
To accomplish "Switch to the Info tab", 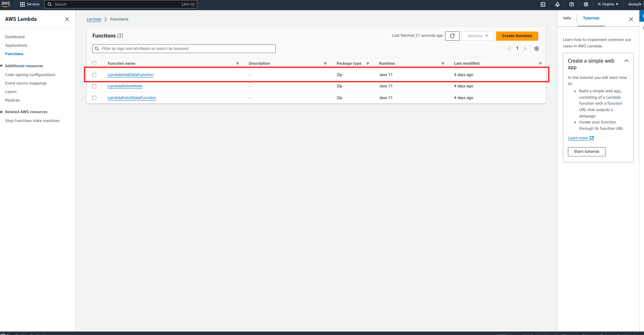I will click(567, 18).
